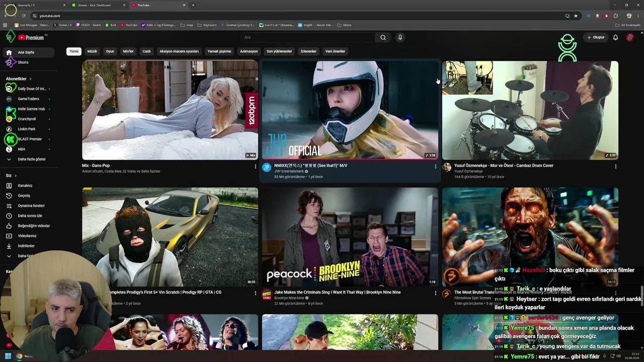Switch to the Anasayfa / X tab

pyautogui.click(x=38, y=5)
